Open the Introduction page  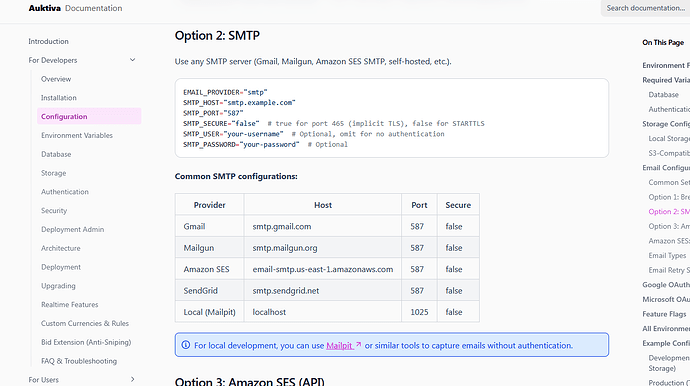pyautogui.click(x=48, y=41)
